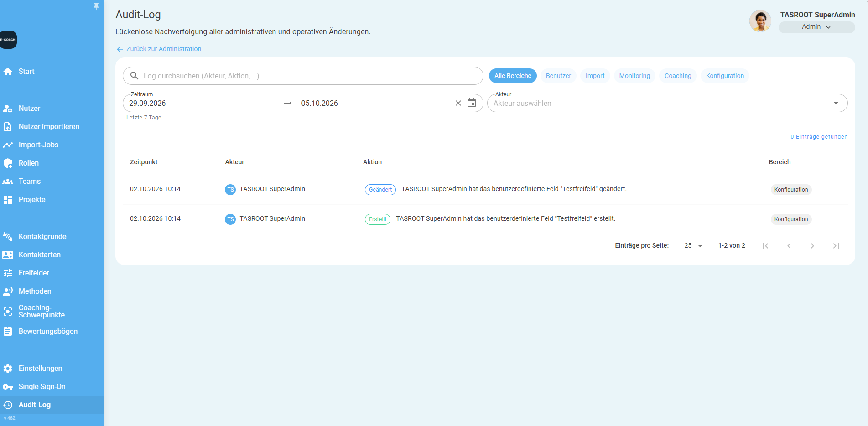This screenshot has width=868, height=426.
Task: Change entries per page from 25
Action: pos(693,246)
